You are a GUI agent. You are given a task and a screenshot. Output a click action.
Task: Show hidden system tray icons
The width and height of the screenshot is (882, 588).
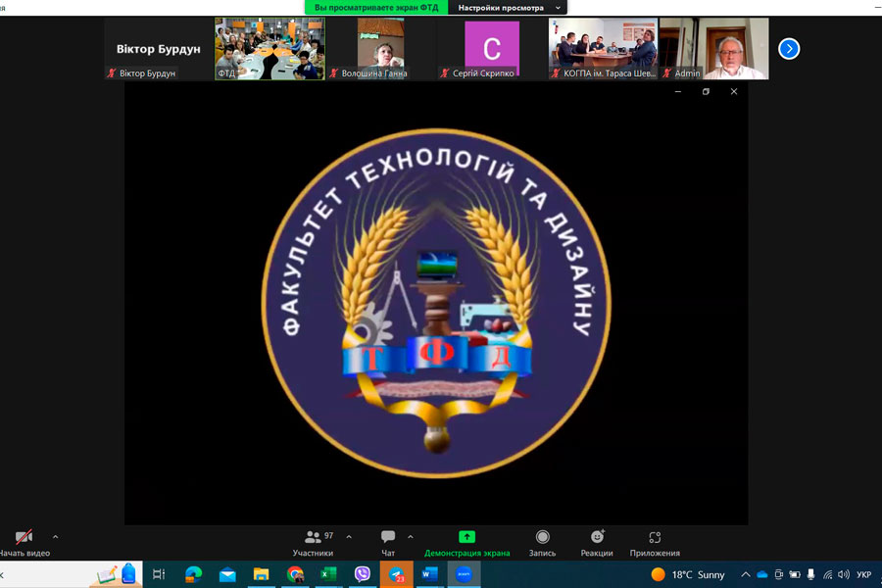[x=745, y=575]
